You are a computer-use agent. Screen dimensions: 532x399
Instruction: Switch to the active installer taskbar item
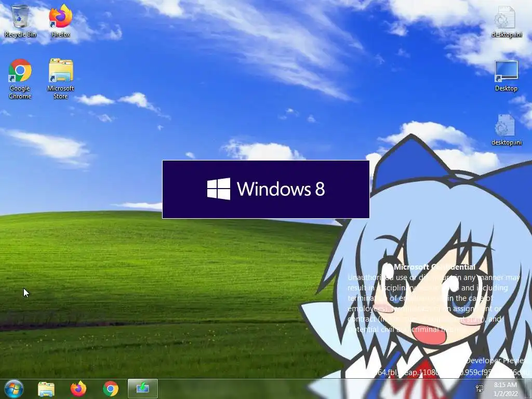pyautogui.click(x=143, y=389)
